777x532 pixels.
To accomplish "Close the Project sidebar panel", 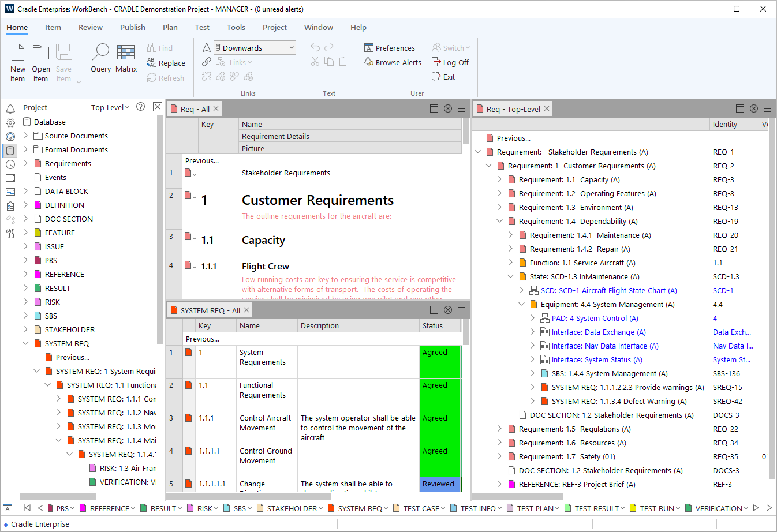I will pyautogui.click(x=158, y=107).
